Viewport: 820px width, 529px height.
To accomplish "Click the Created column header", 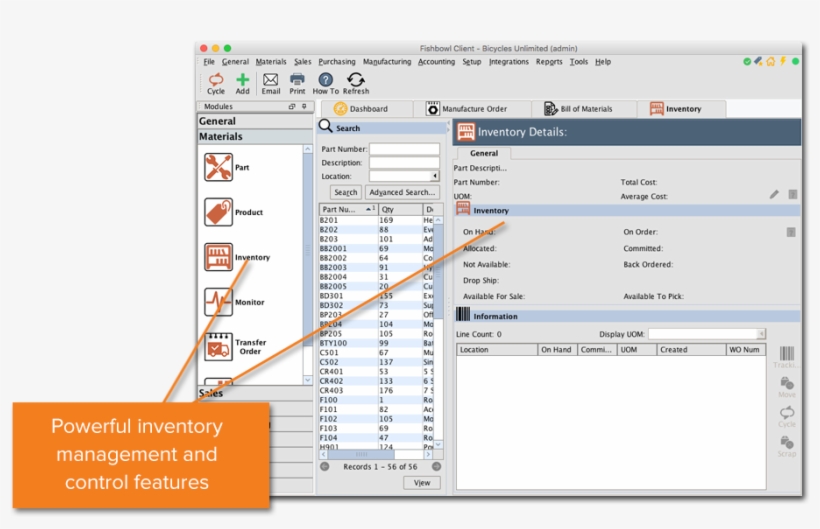I will click(691, 350).
